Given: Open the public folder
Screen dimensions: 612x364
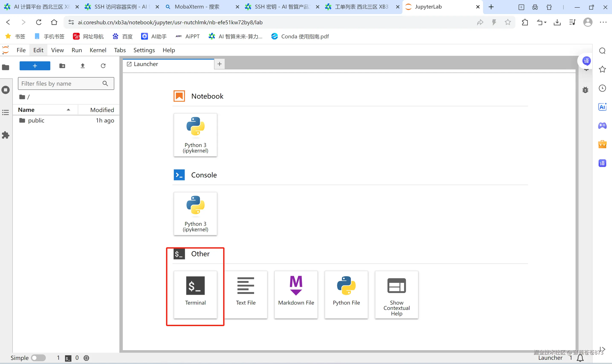Looking at the screenshot, I should pos(36,120).
